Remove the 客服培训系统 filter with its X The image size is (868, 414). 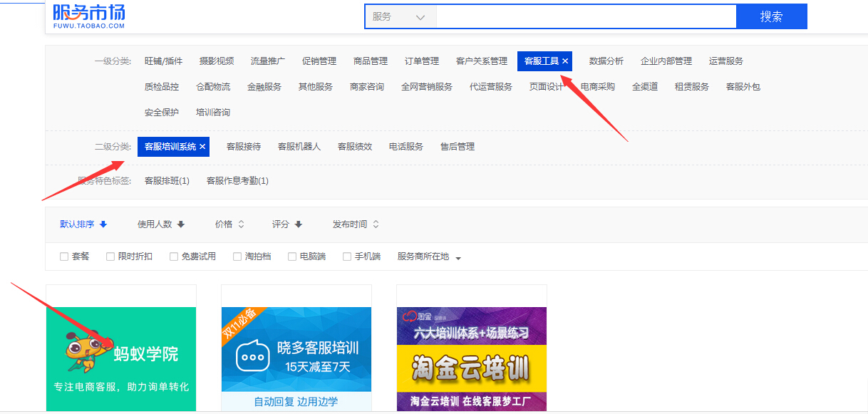pos(202,147)
